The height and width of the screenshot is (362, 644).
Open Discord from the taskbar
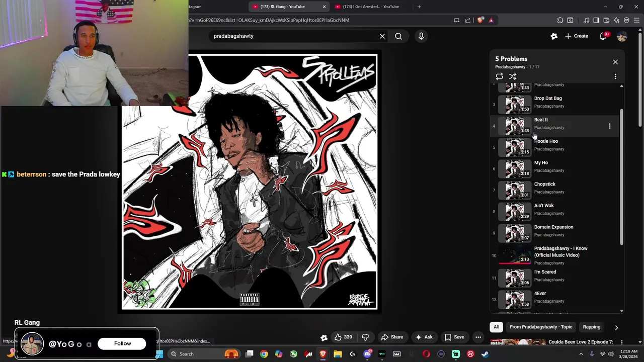[x=367, y=354]
